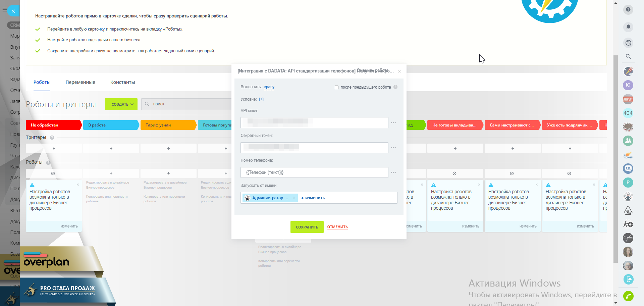Close the slider with the blue X button
Screen dimensions: 644x306
click(x=13, y=11)
